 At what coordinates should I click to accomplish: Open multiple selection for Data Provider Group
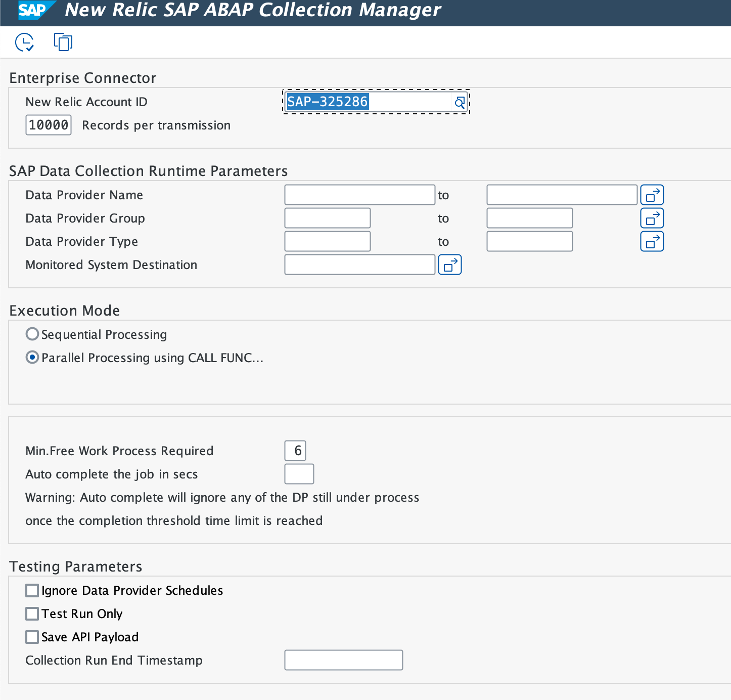click(x=652, y=218)
